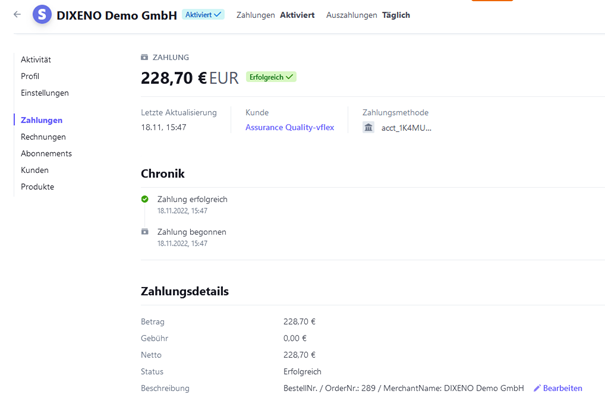Open Abonnements in the sidebar
The height and width of the screenshot is (410, 605).
[46, 154]
